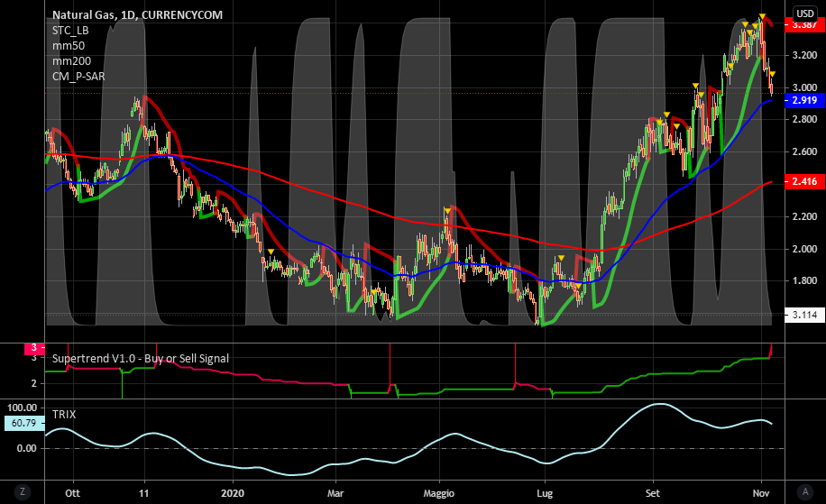
Task: Click the topmost yellow triangle marker at the November peak
Action: tap(762, 17)
